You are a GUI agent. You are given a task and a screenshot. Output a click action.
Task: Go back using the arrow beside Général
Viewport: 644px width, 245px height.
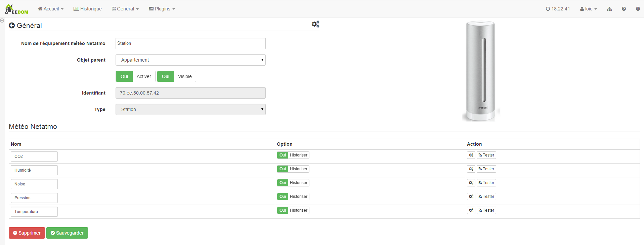coord(12,26)
